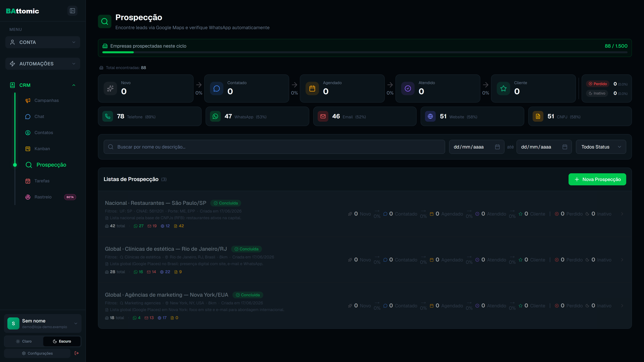644x362 pixels.
Task: Click the Rastreio target icon
Action: [x=28, y=197]
